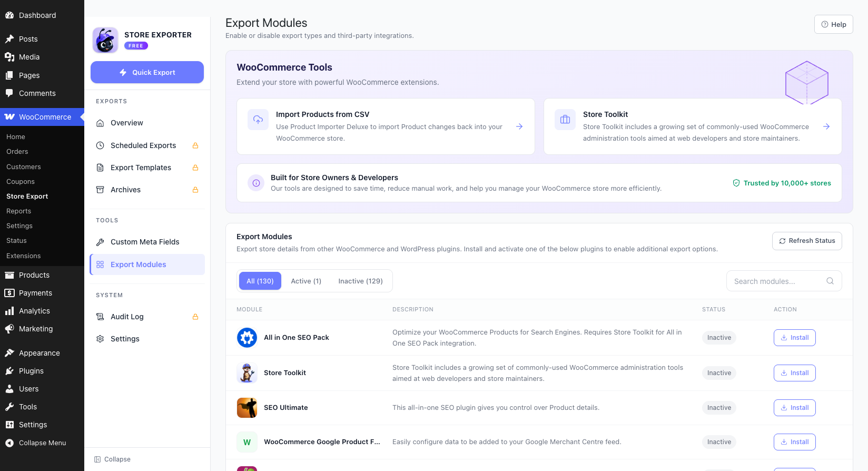This screenshot has width=868, height=471.
Task: Open WooCommerce Customers page
Action: pos(24,166)
